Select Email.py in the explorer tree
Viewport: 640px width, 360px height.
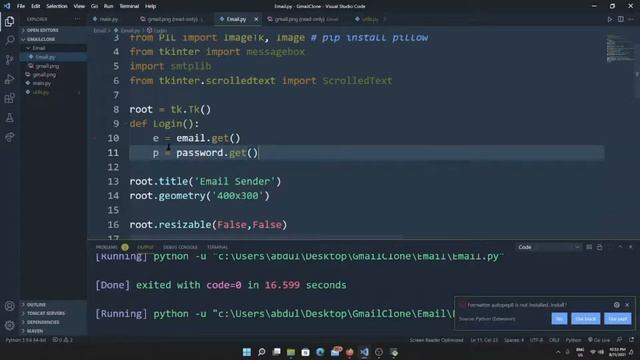click(x=53, y=57)
